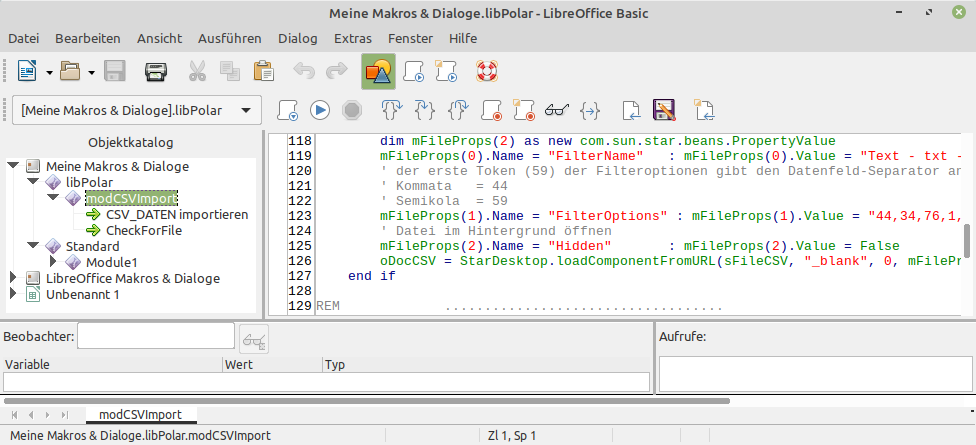This screenshot has width=976, height=445.
Task: Click the Print icon
Action: [156, 72]
